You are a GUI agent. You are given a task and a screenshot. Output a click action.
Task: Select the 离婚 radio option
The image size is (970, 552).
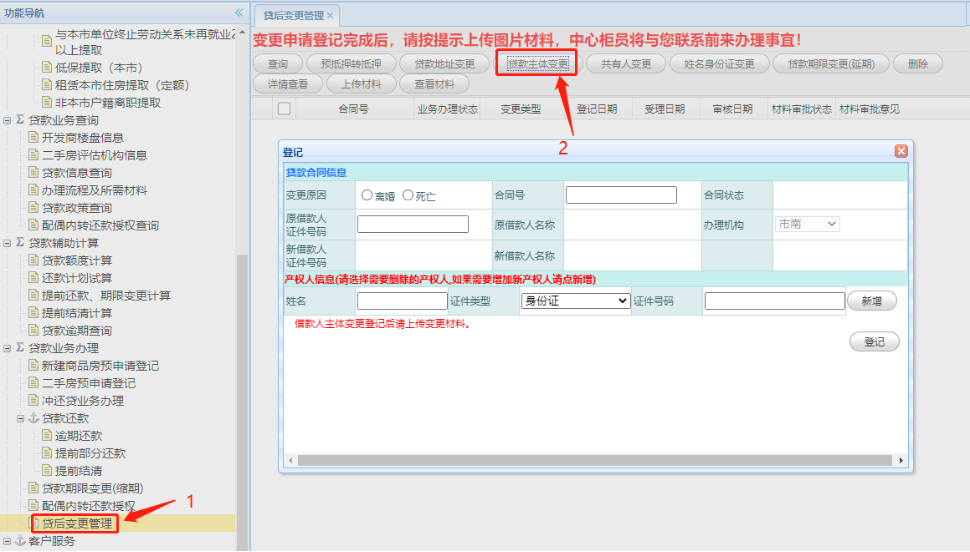[x=367, y=195]
